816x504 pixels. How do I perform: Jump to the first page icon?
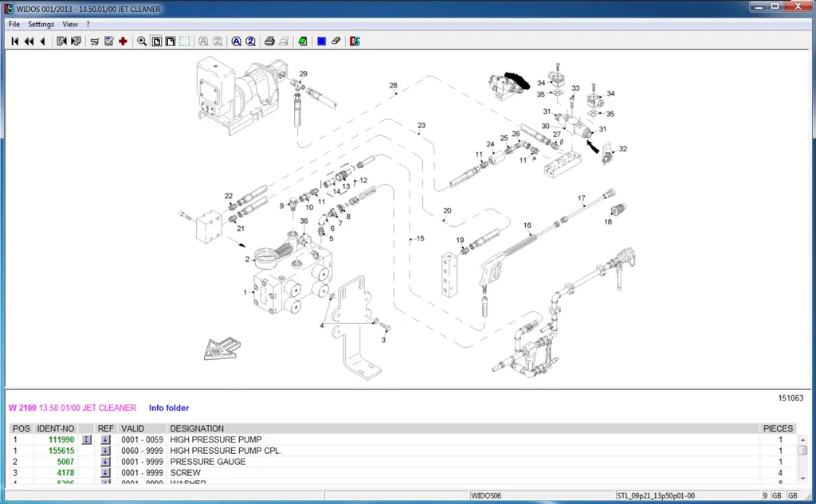coord(14,41)
